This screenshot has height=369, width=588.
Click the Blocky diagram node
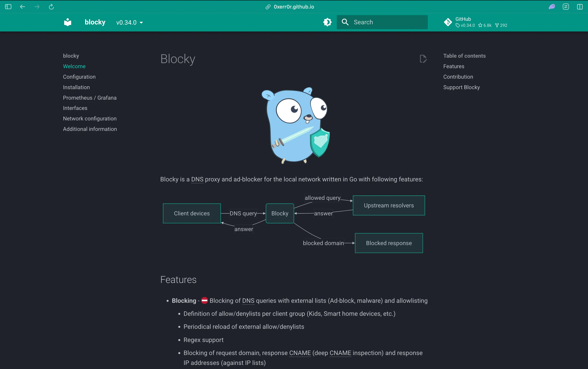coord(280,213)
